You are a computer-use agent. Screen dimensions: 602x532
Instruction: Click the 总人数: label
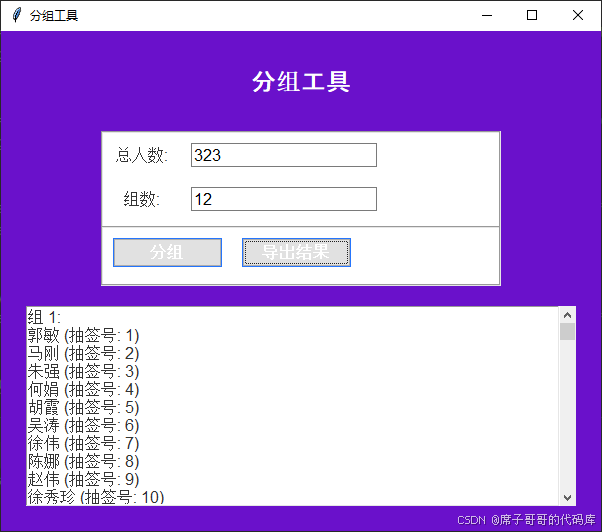[142, 155]
